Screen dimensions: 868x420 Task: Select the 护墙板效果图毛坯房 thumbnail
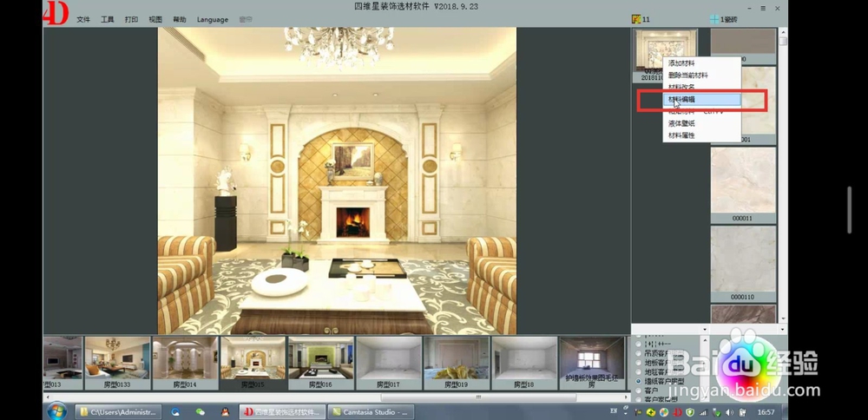tap(592, 363)
